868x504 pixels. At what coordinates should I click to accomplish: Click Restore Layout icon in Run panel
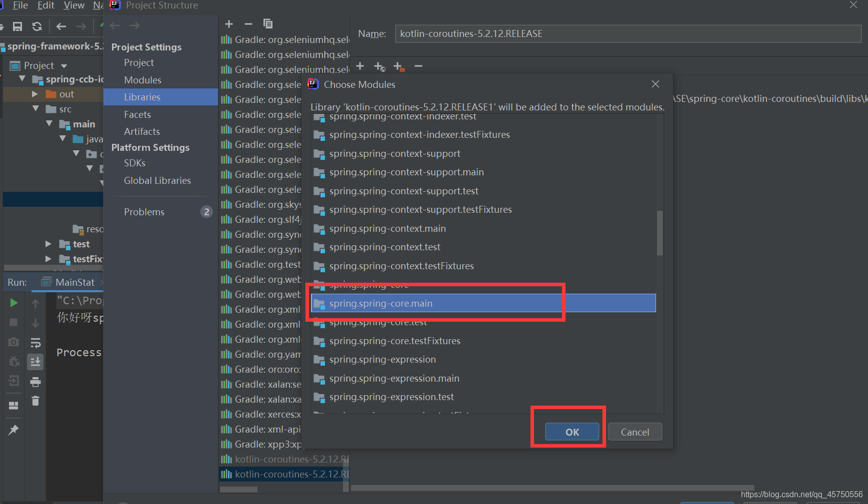[x=14, y=405]
